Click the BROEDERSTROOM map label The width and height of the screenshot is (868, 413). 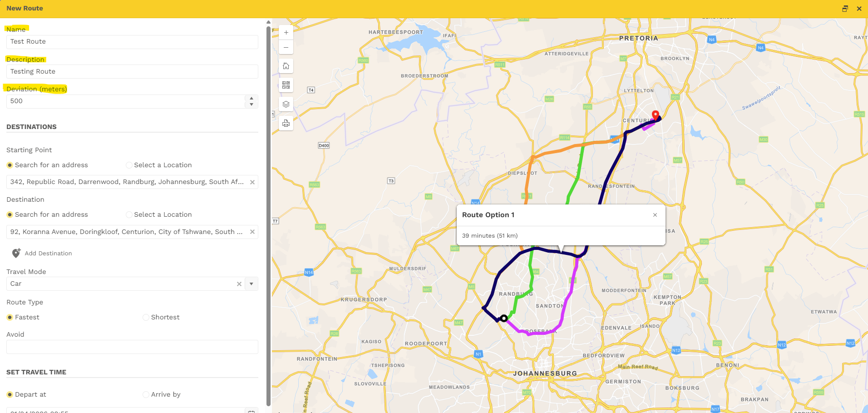coord(424,76)
